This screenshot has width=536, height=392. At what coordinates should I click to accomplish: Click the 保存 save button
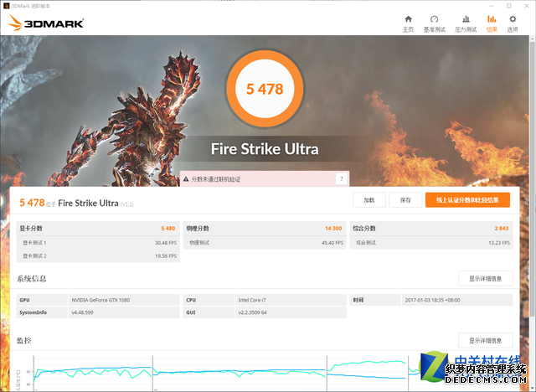coord(405,200)
